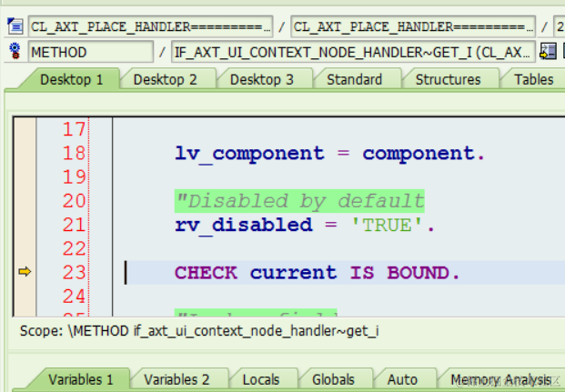Image resolution: width=565 pixels, height=392 pixels.
Task: Click the navigate icon after the GET_I method field
Action: (548, 52)
